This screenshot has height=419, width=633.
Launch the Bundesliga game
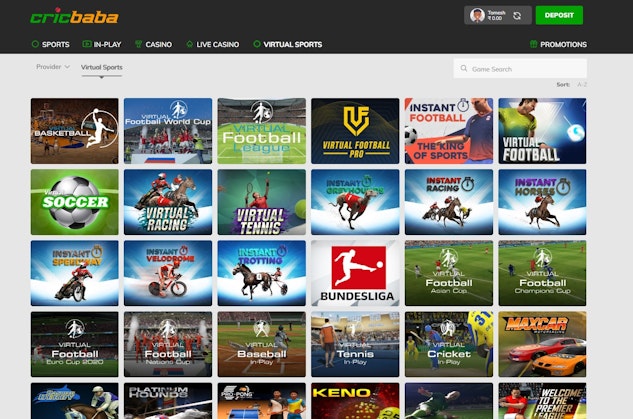(x=355, y=273)
